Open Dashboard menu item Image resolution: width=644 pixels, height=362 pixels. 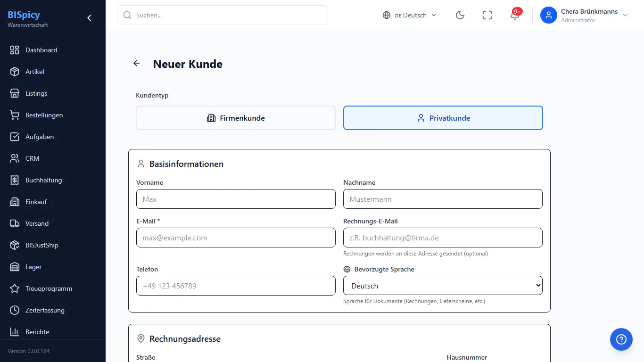point(53,50)
